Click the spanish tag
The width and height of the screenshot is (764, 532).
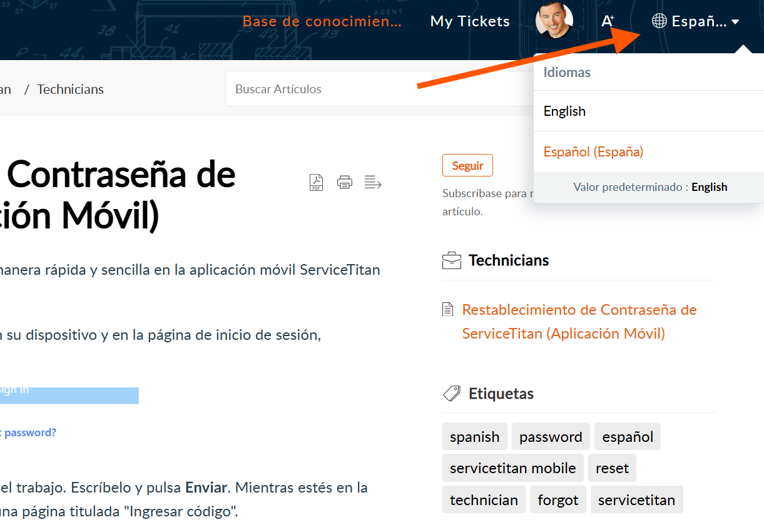click(475, 437)
